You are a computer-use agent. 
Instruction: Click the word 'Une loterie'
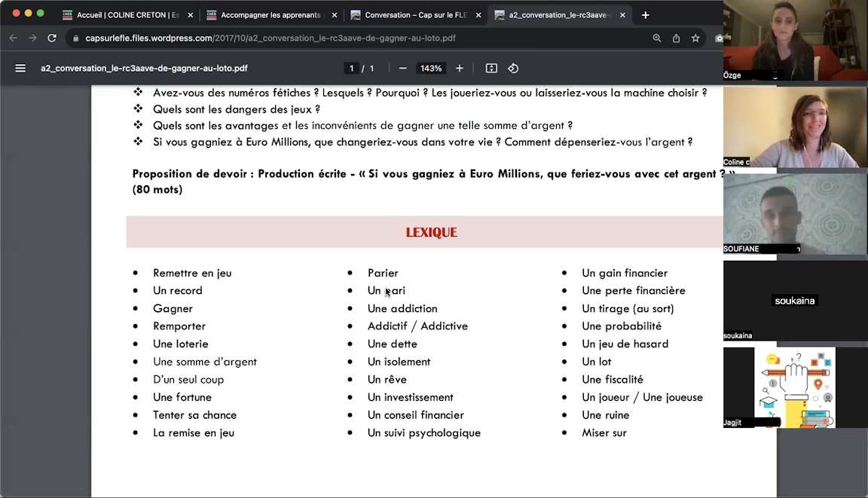point(181,344)
